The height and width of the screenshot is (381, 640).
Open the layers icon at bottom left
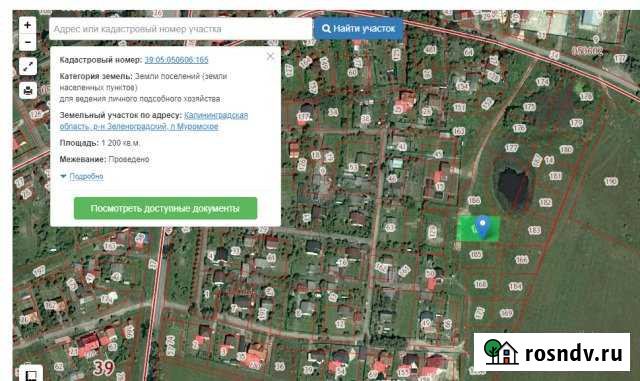(31, 374)
